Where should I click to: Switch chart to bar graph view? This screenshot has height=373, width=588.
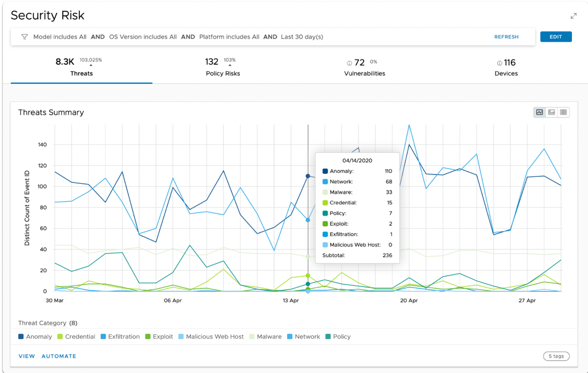coord(551,112)
